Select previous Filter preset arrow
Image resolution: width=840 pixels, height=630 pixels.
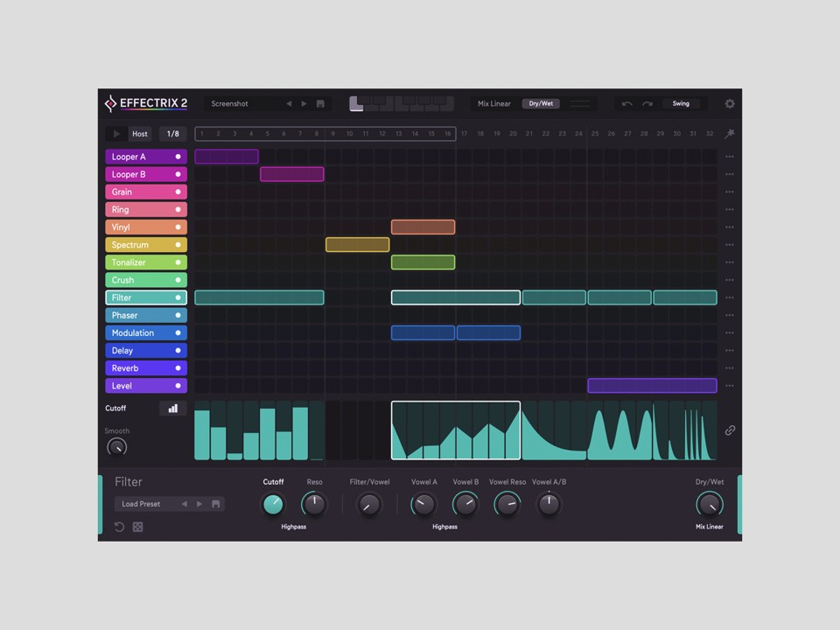(185, 504)
